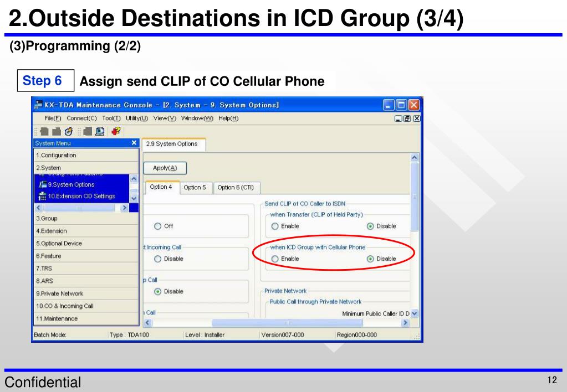The width and height of the screenshot is (567, 392).
Task: Click the computer monitor toolbar icon
Action: (x=100, y=132)
